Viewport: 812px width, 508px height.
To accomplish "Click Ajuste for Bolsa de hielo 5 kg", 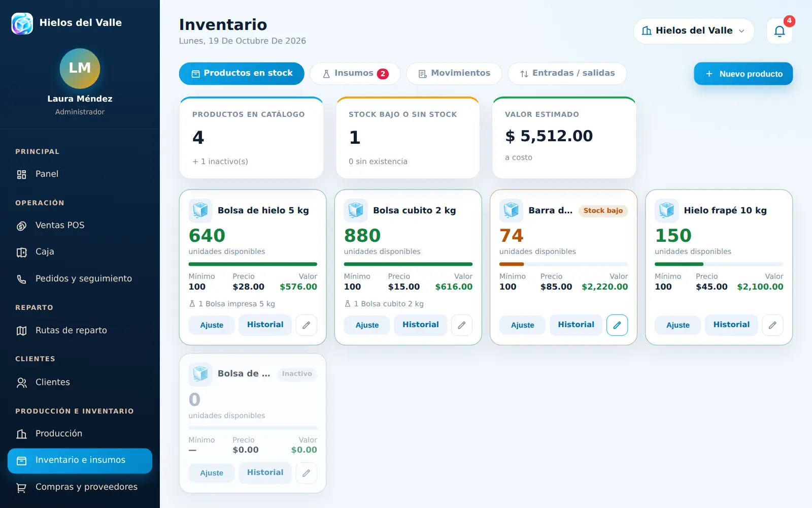I will [212, 325].
